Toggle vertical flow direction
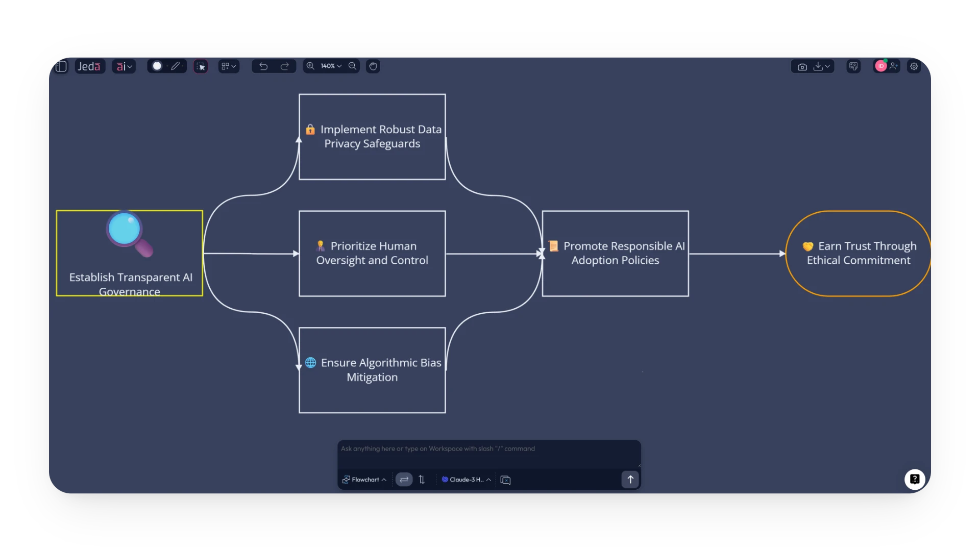The height and width of the screenshot is (551, 980). point(422,480)
